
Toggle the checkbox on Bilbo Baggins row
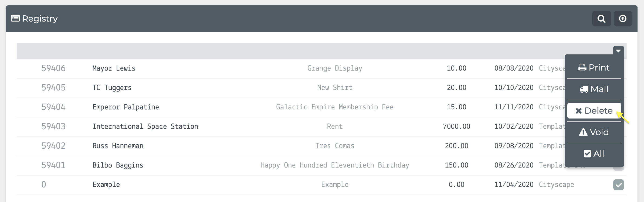click(x=618, y=168)
